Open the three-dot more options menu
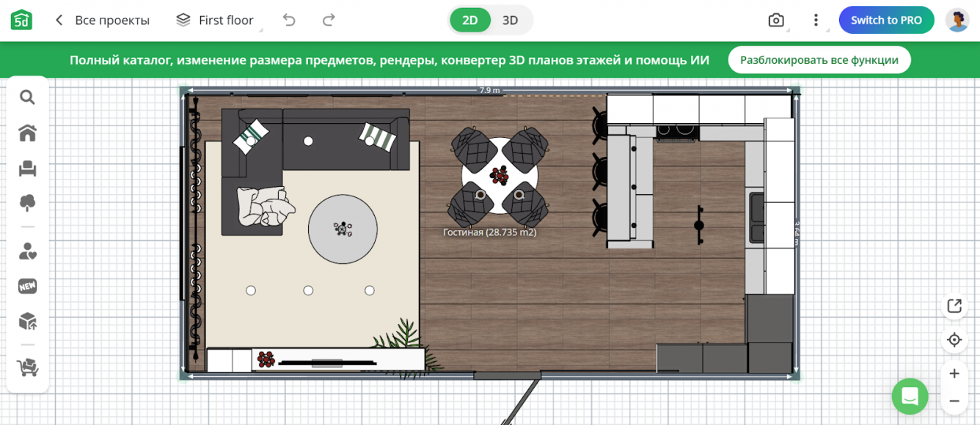This screenshot has width=980, height=425. coord(816,21)
